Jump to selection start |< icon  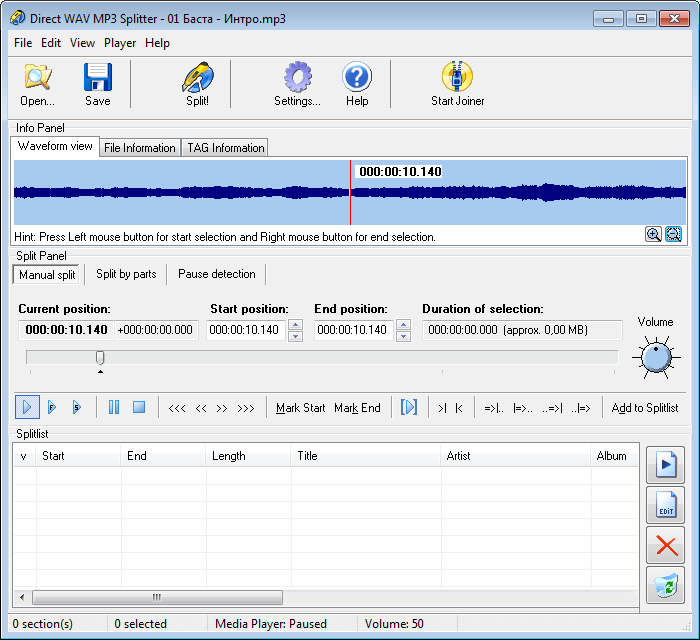[x=459, y=408]
